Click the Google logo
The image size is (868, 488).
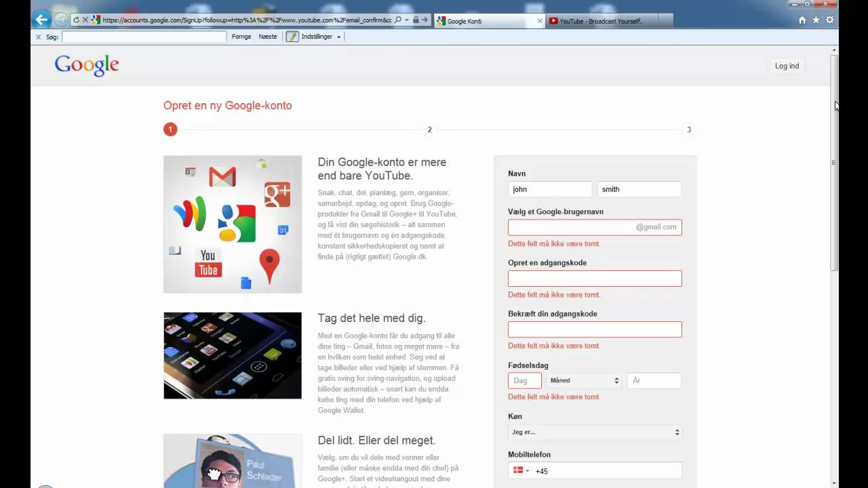pyautogui.click(x=87, y=66)
